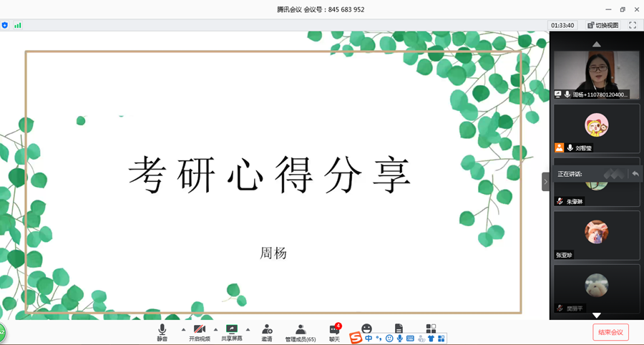Check the green network signal indicator
This screenshot has width=644, height=345.
pyautogui.click(x=18, y=25)
